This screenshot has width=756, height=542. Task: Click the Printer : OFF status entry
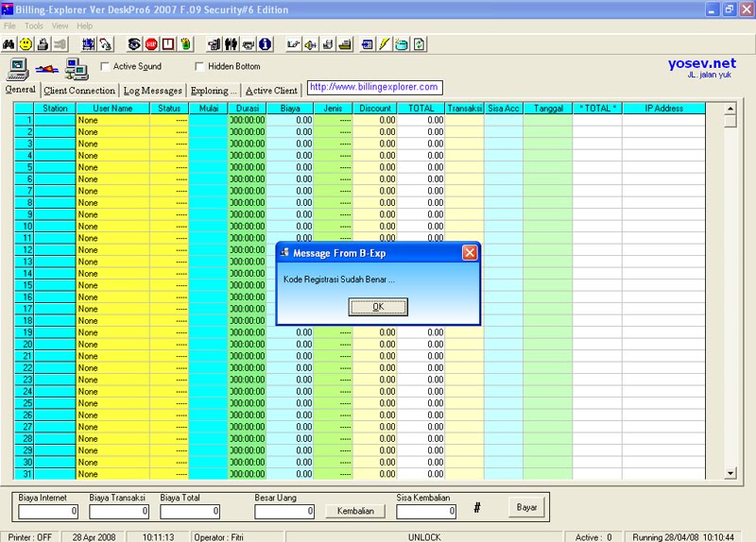point(30,536)
